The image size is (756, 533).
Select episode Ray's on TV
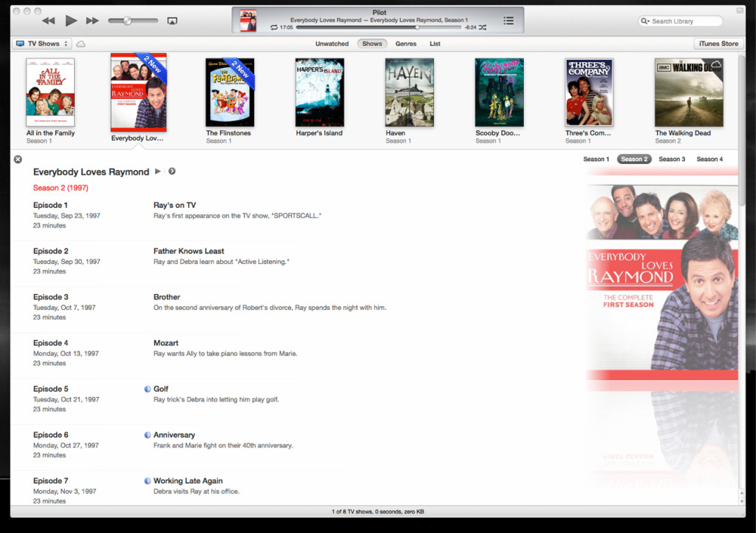click(x=174, y=205)
